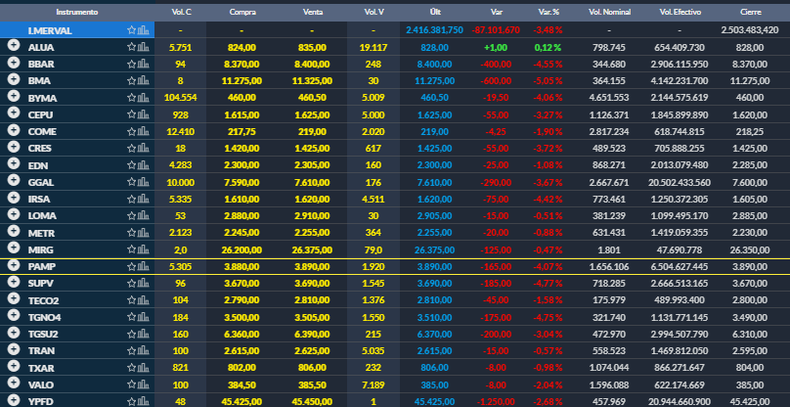Click BMA percent change -5,05 %

pyautogui.click(x=547, y=81)
